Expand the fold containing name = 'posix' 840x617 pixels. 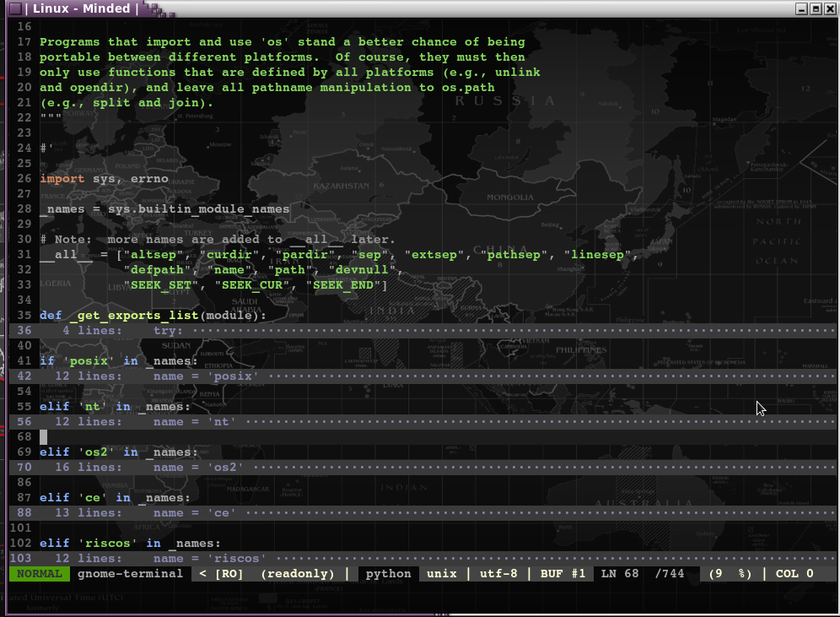pos(423,376)
